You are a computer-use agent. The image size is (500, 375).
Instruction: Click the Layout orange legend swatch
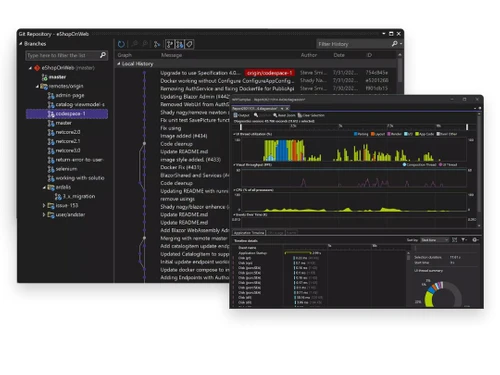click(x=373, y=134)
